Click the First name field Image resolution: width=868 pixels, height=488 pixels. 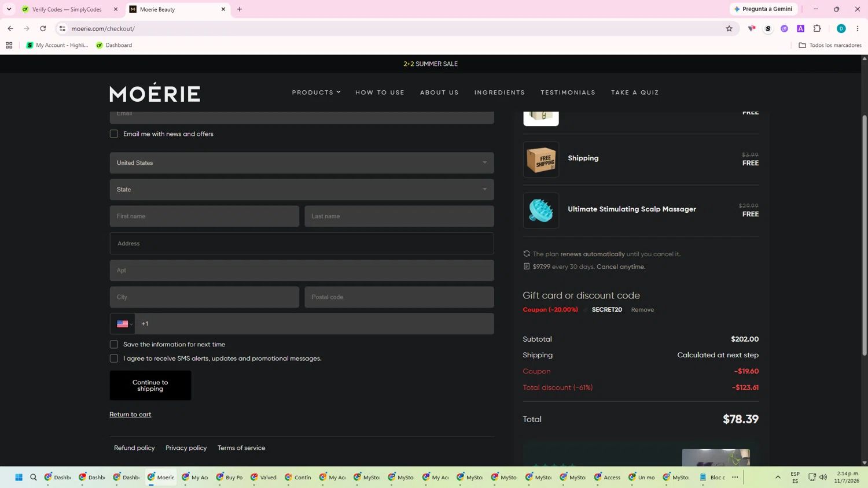(204, 216)
